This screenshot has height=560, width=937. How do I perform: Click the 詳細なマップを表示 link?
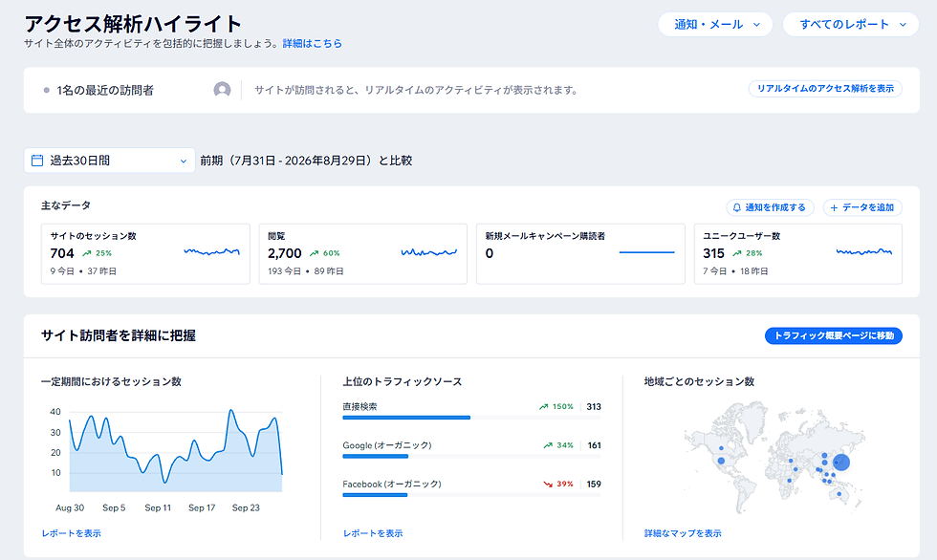(683, 533)
